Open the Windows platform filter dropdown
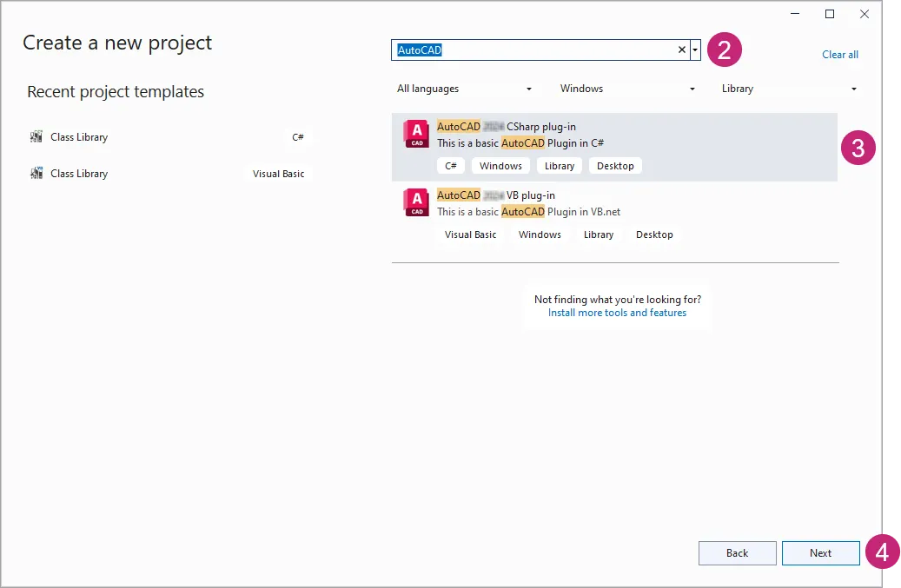The image size is (901, 588). pos(627,89)
